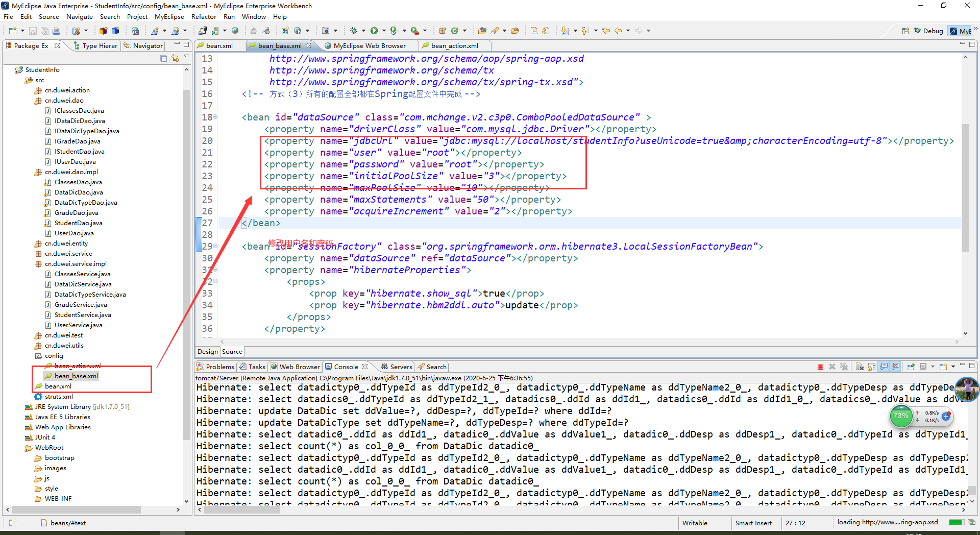Terminate the running server via red stop icon
Viewport: 980px width, 535px height.
[820, 367]
